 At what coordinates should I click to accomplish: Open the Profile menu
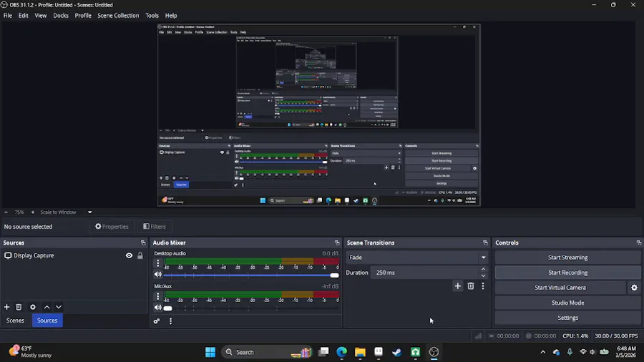pos(83,16)
